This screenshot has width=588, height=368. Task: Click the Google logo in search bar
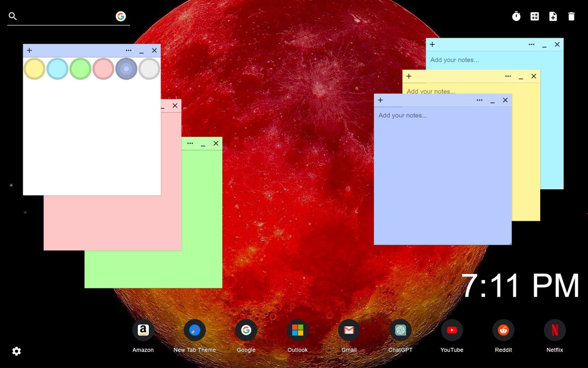coord(121,17)
